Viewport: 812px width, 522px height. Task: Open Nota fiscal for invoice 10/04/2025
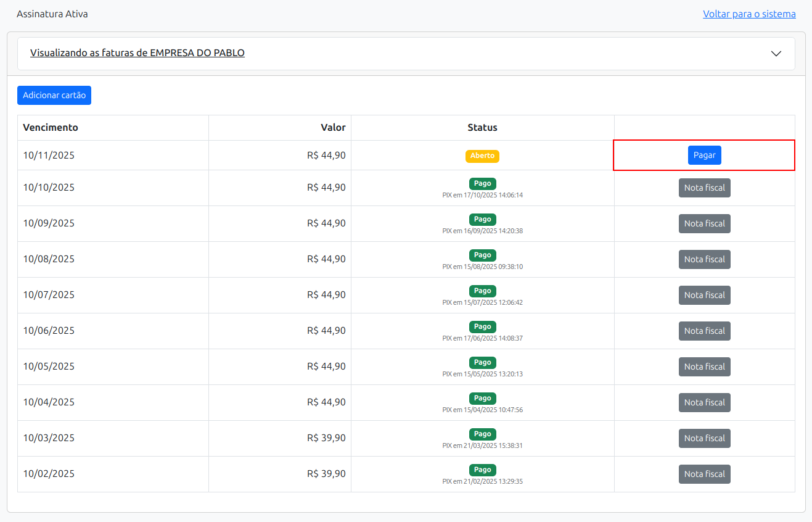tap(704, 402)
